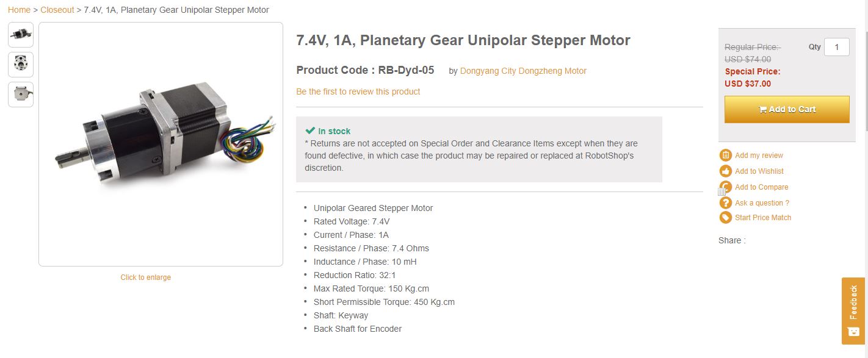Open the Closeout breadcrumb category
Image resolution: width=868 pixels, height=358 pixels.
pyautogui.click(x=57, y=10)
